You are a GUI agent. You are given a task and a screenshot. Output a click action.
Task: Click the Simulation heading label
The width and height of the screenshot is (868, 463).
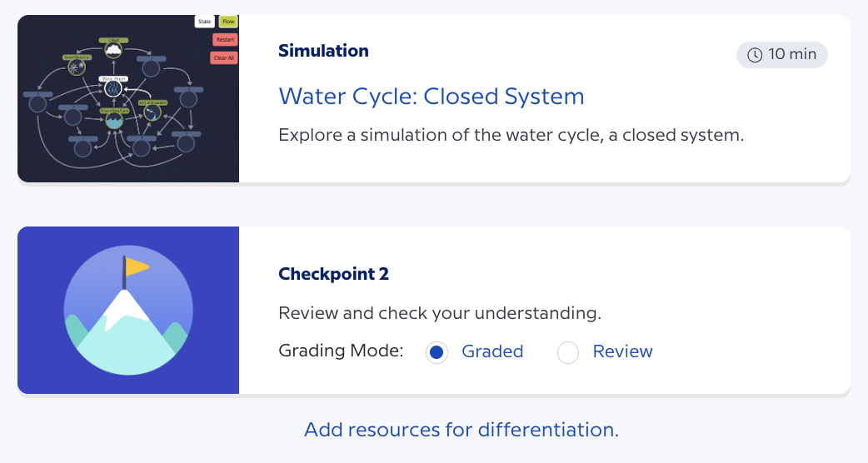coord(323,51)
